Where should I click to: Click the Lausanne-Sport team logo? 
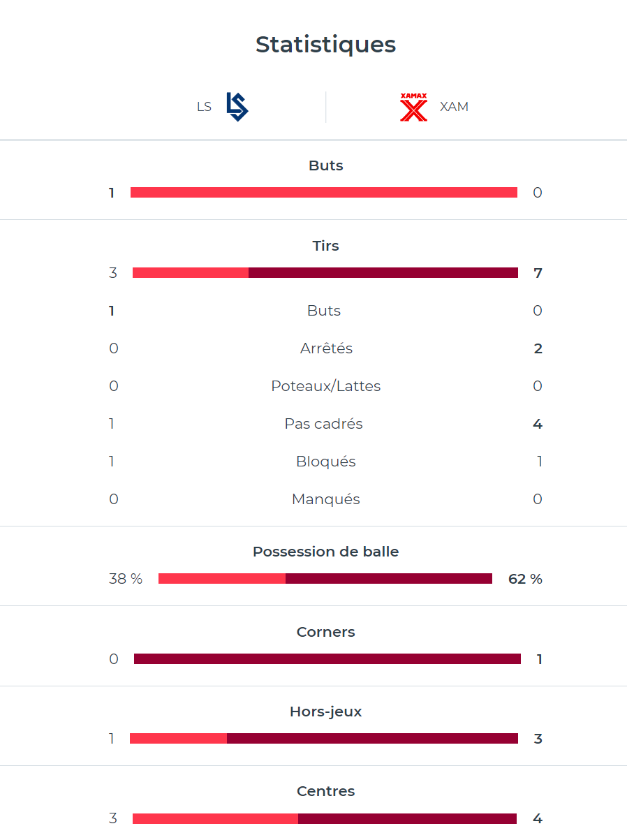coord(237,107)
